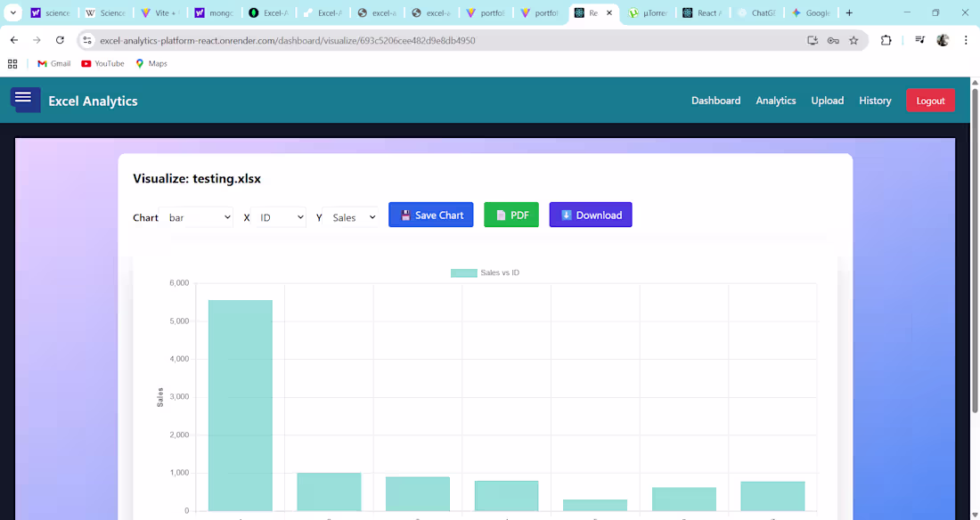
Task: Click the teal legend color swatch
Action: pos(462,272)
